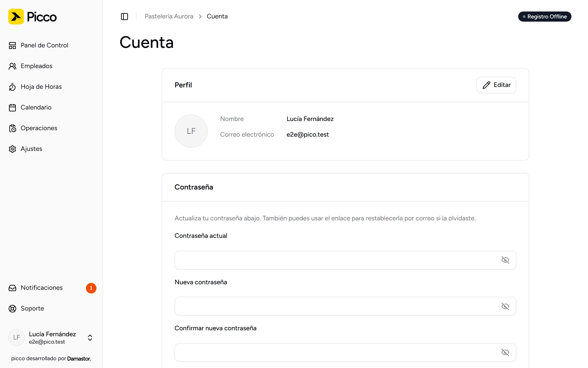The width and height of the screenshot is (588, 368).
Task: Click the Soporte lifebuoy icon
Action: (x=12, y=308)
